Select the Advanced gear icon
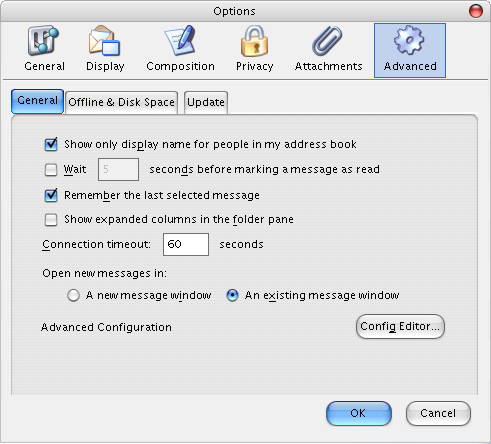Image resolution: width=491 pixels, height=444 pixels. [409, 41]
